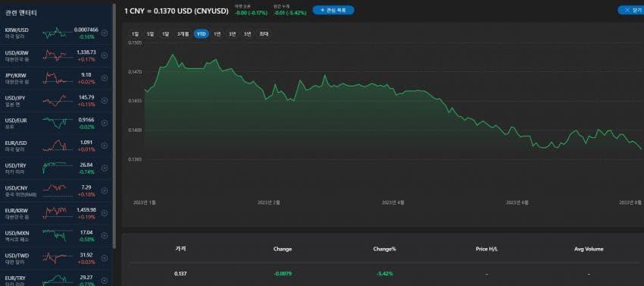Click the plus icon for EUR/KRW
The image size is (644, 286).
[105, 212]
